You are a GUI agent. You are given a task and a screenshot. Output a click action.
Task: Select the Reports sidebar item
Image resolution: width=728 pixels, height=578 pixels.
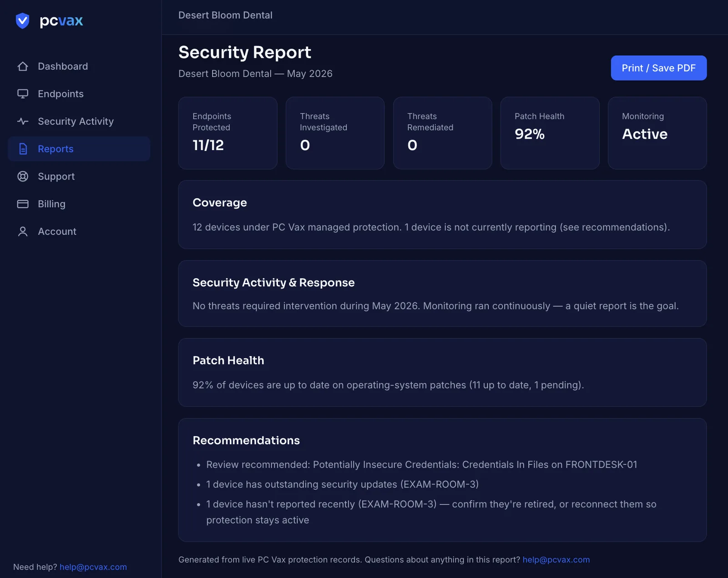click(79, 149)
